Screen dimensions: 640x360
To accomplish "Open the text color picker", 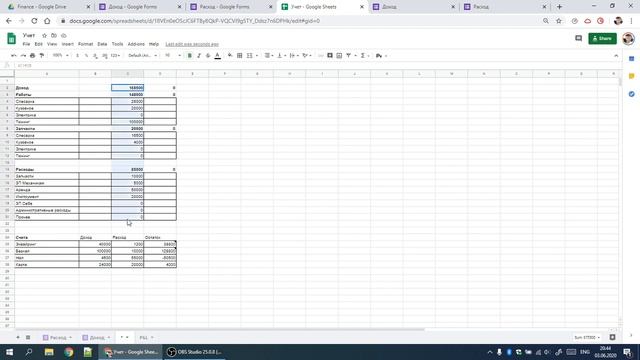I will (x=218, y=56).
